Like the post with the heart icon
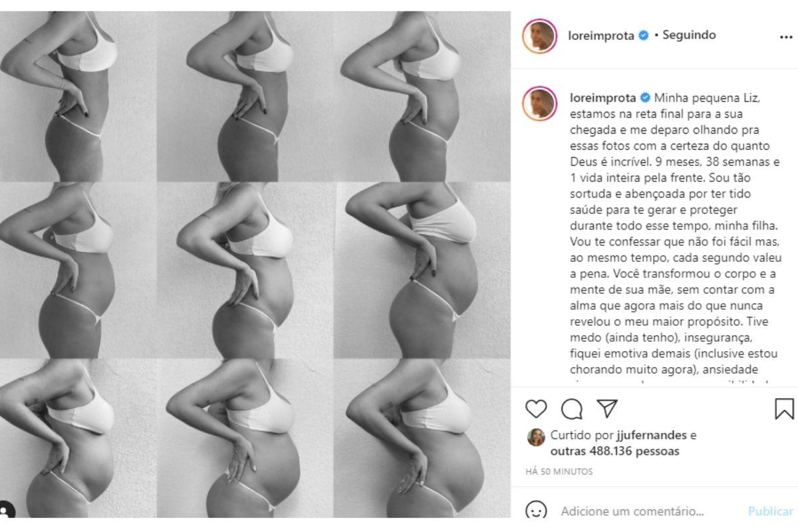 (536, 408)
